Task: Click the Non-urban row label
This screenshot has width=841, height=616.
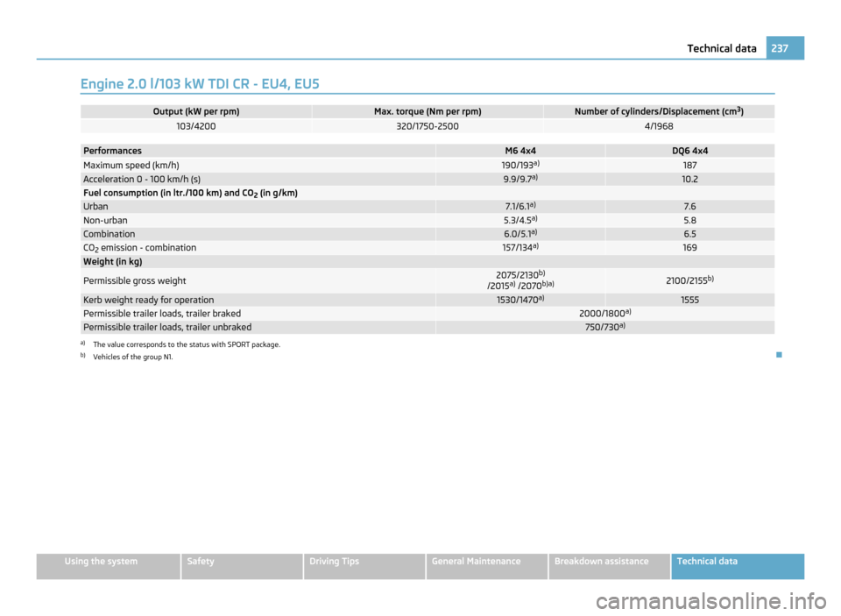Action: coord(106,221)
